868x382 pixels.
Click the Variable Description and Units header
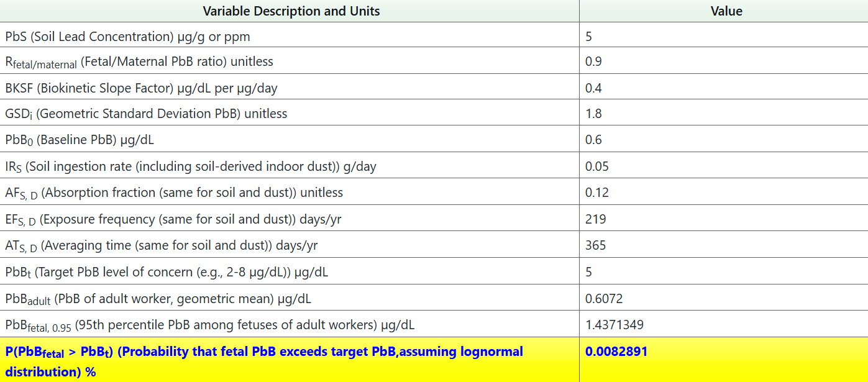[291, 11]
